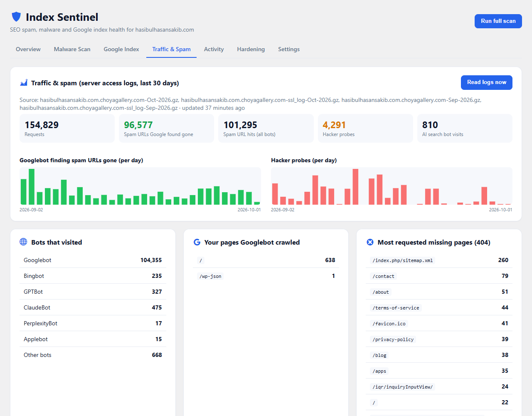Screen dimensions: 532x416
Task: Click the PerplexityBot row
Action: click(x=93, y=323)
